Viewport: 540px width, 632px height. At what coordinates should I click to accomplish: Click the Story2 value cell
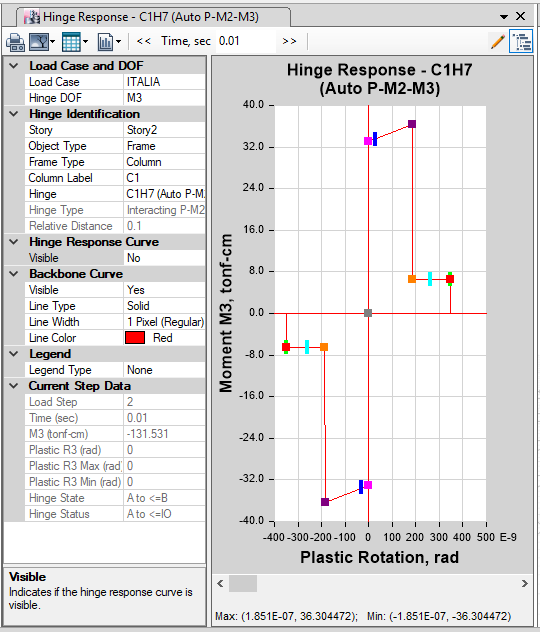click(164, 130)
